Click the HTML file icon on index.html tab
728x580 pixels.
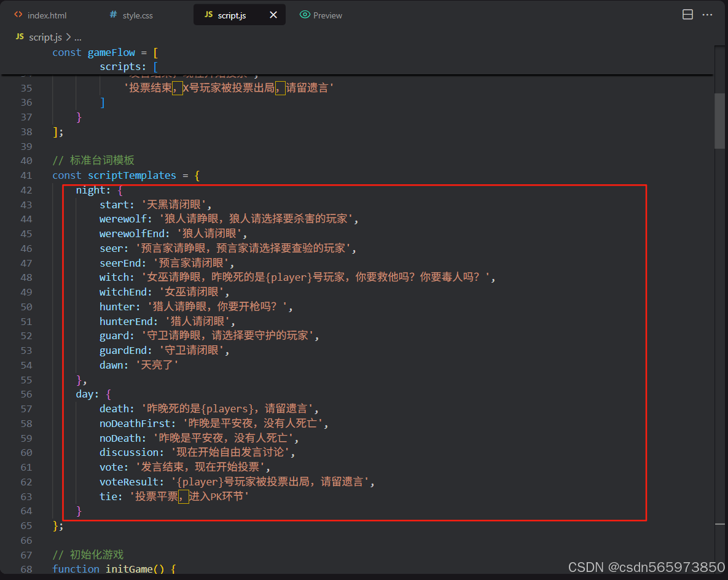point(18,15)
